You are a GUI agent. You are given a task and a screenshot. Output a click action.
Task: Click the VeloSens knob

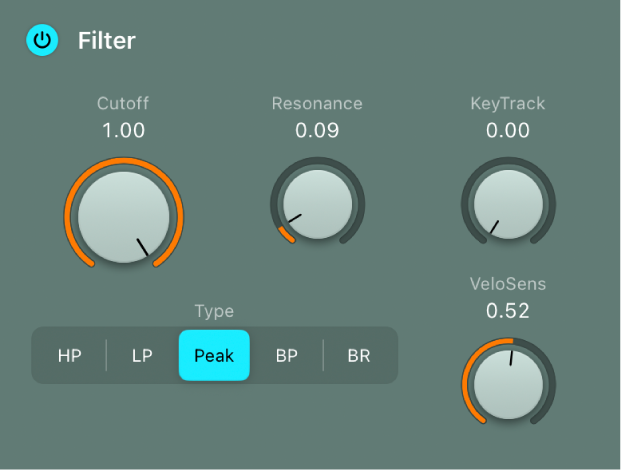click(x=508, y=385)
